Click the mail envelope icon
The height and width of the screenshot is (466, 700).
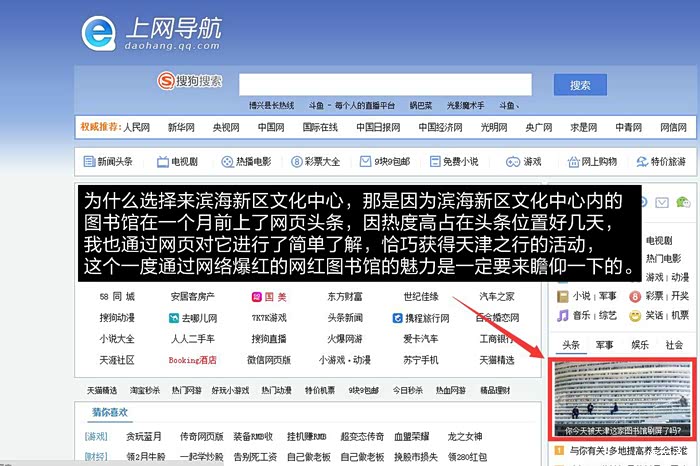(x=662, y=203)
